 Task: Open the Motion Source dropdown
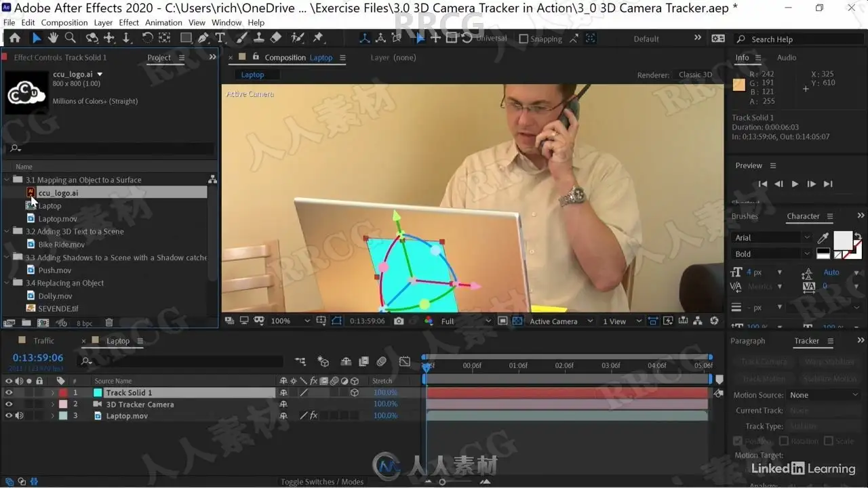click(824, 395)
